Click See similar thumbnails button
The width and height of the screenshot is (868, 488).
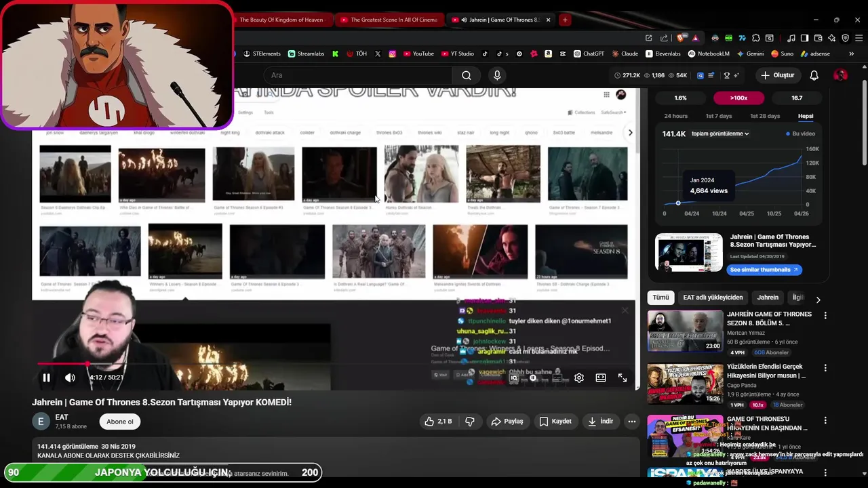[x=765, y=270]
